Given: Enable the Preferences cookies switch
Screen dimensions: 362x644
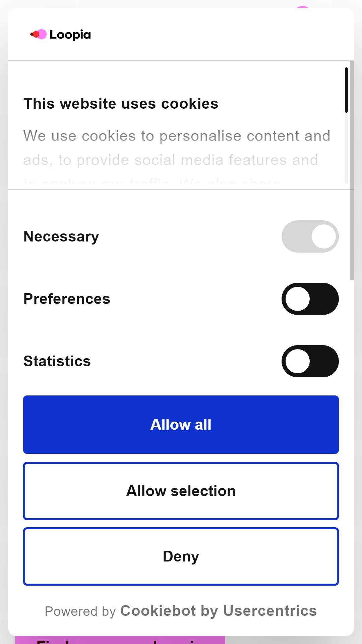Looking at the screenshot, I should click(310, 299).
